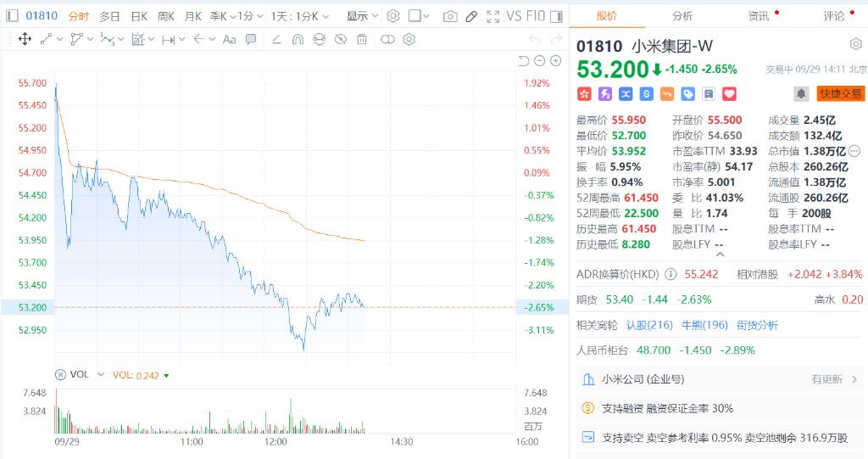Click the VS compare button

pos(514,16)
